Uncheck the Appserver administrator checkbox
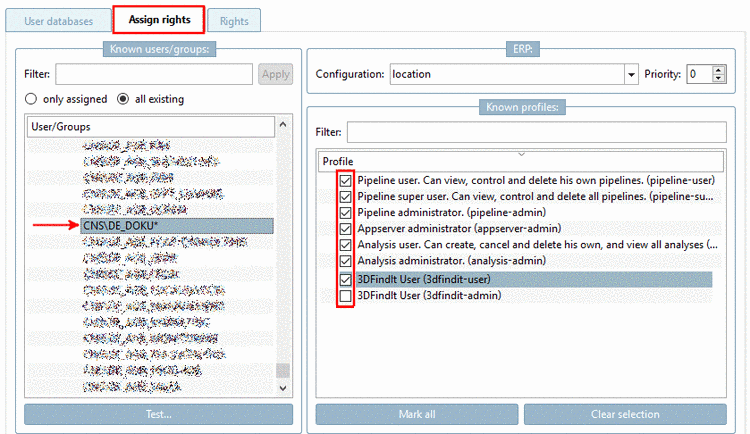 click(x=345, y=229)
